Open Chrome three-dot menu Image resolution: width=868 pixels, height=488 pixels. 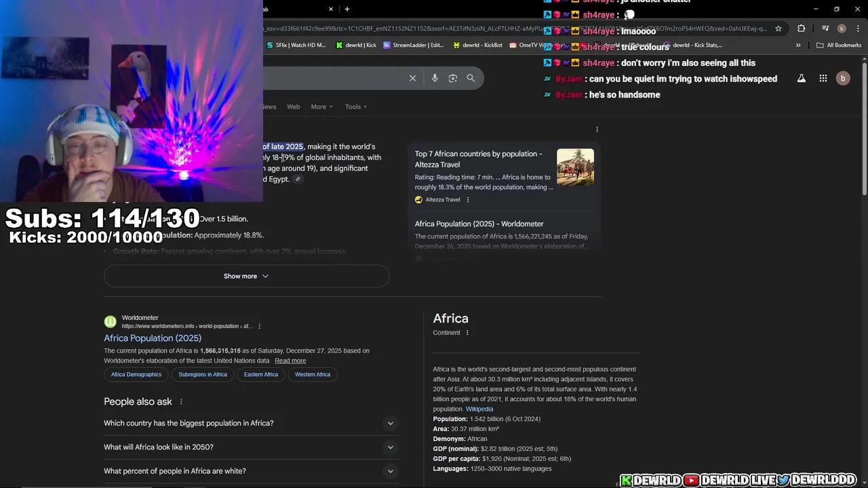tap(858, 28)
